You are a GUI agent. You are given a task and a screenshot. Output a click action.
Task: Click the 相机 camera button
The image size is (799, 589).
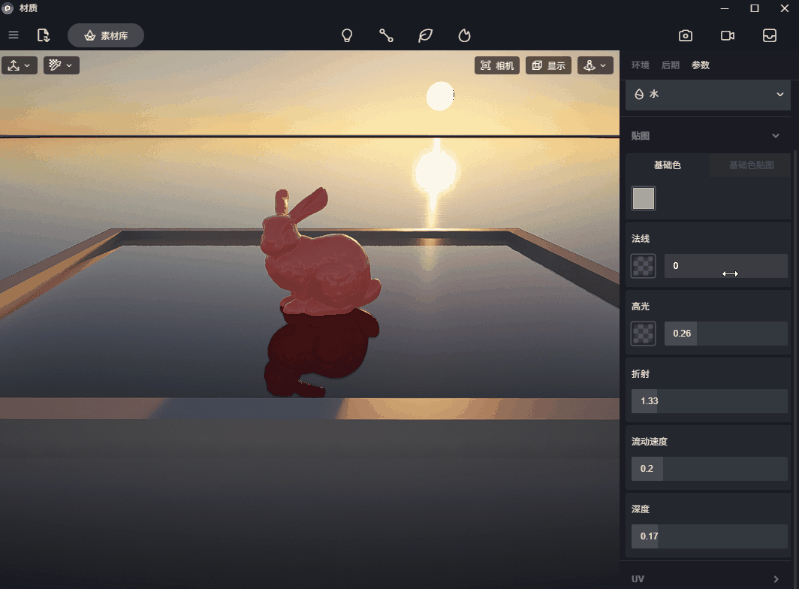(x=497, y=65)
